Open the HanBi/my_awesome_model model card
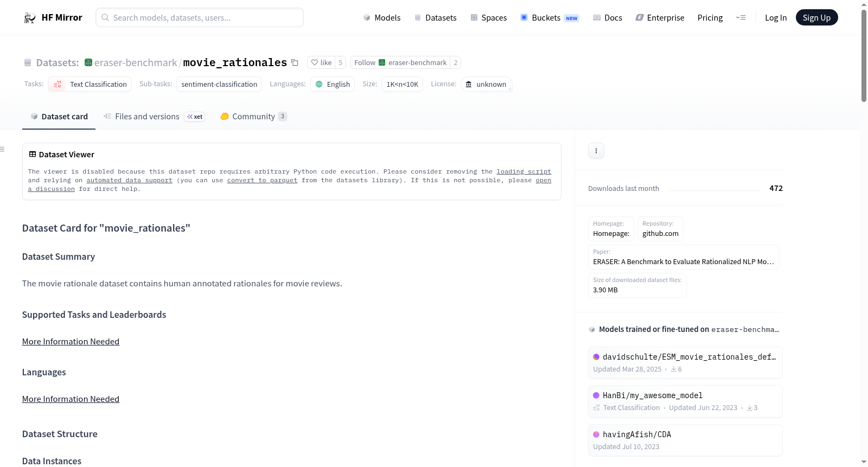 685,401
